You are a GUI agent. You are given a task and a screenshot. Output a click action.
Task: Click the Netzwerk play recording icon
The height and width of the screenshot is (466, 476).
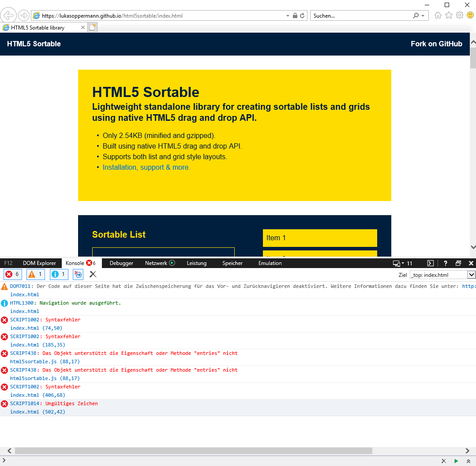tap(172, 263)
